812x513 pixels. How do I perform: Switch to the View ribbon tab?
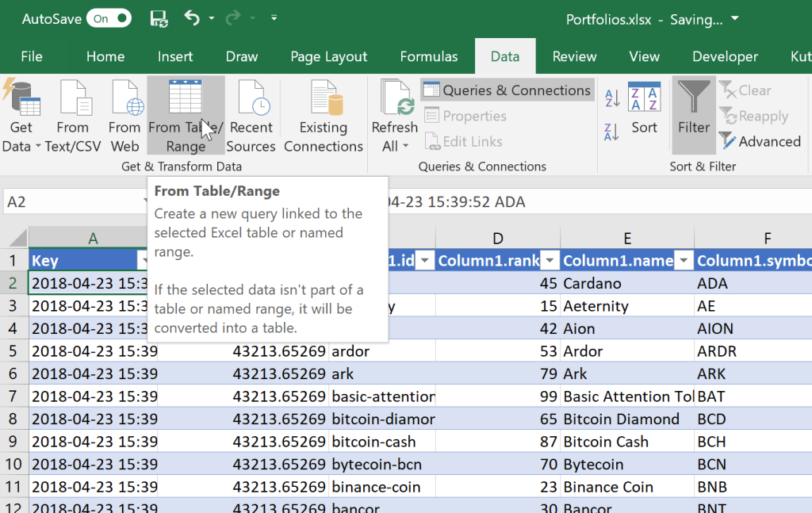(644, 56)
